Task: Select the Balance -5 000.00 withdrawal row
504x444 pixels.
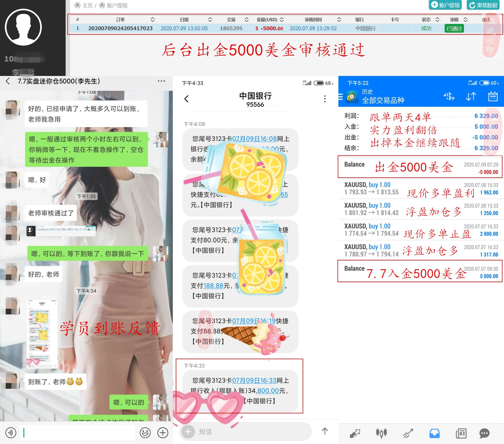Action: pos(420,167)
